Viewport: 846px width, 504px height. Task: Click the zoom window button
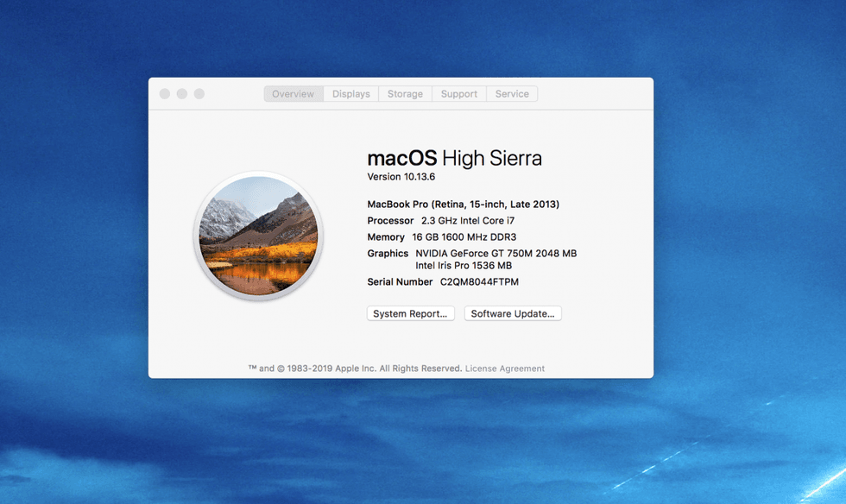click(199, 94)
